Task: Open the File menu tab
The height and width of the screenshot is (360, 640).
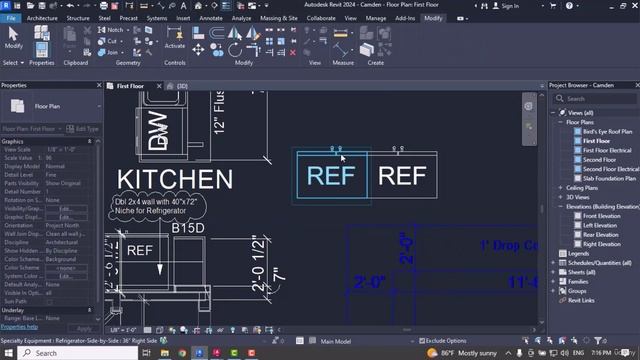Action: [11, 18]
